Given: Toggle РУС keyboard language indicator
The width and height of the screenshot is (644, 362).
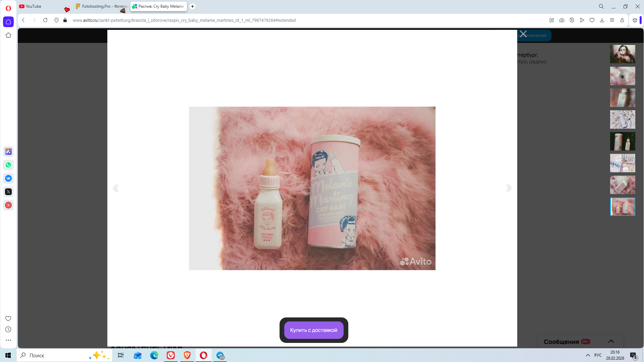Looking at the screenshot, I should (x=598, y=355).
